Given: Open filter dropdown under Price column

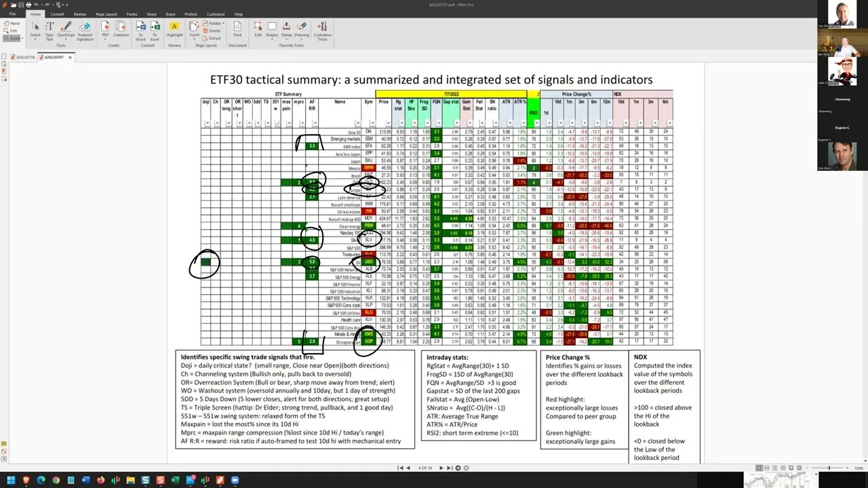Looking at the screenshot, I should tap(389, 123).
